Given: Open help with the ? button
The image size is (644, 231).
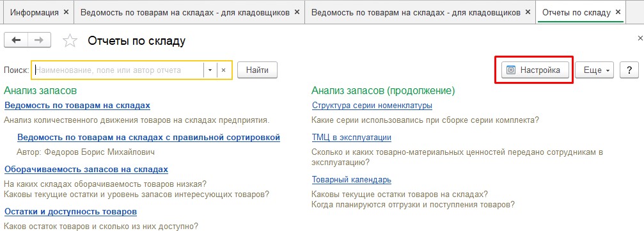Looking at the screenshot, I should pyautogui.click(x=629, y=70).
